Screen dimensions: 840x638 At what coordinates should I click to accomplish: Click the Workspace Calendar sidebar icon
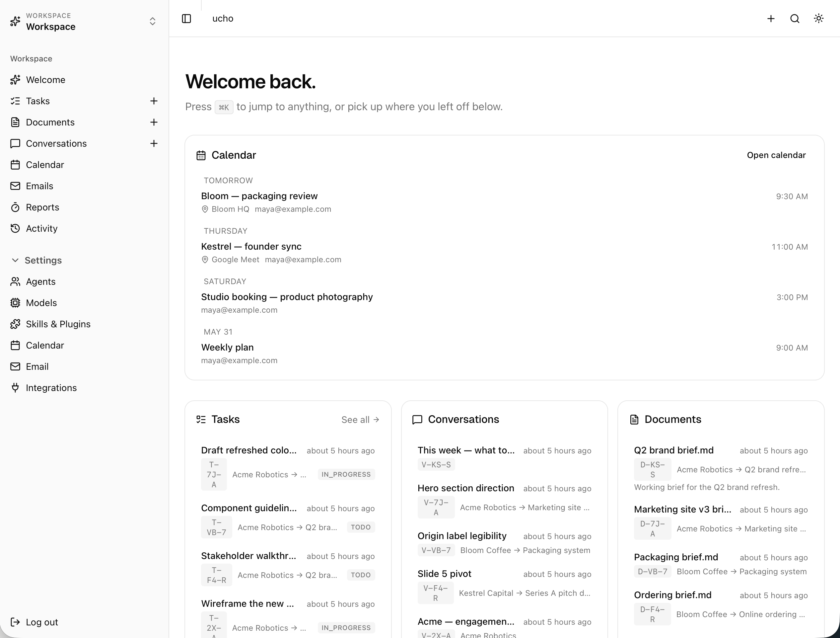point(15,165)
